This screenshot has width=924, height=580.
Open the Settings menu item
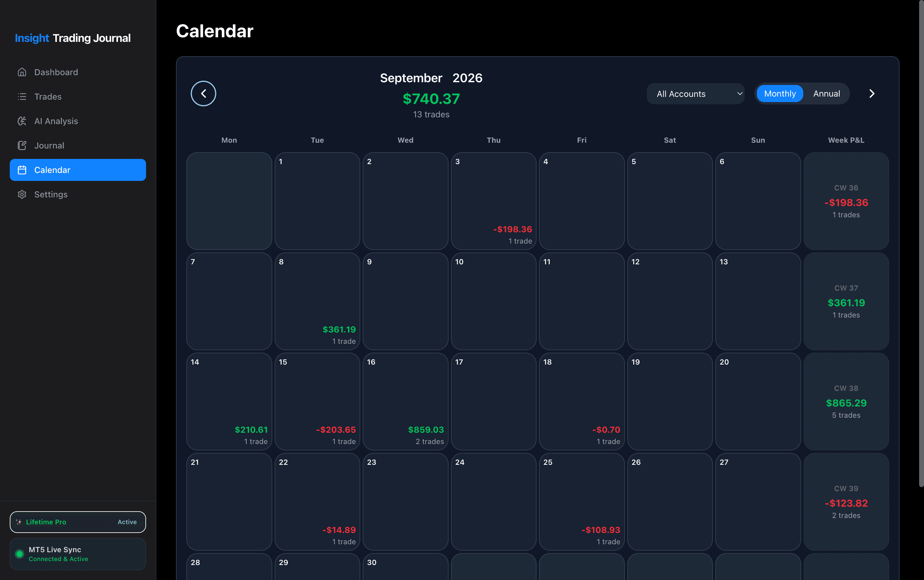click(x=78, y=194)
